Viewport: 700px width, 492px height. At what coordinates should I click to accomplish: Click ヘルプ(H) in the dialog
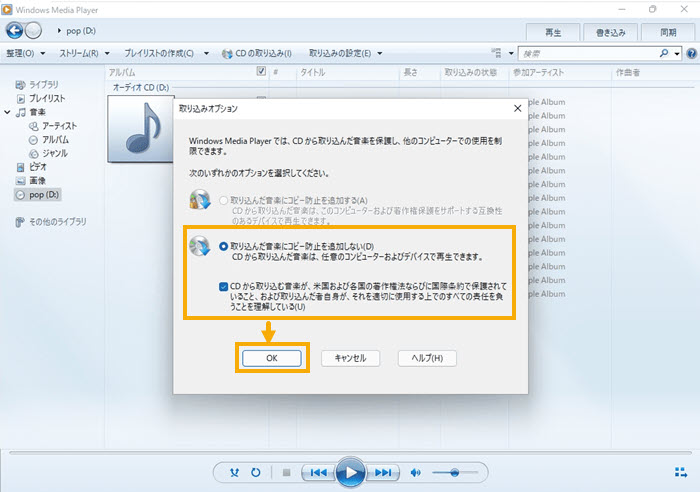tap(427, 358)
